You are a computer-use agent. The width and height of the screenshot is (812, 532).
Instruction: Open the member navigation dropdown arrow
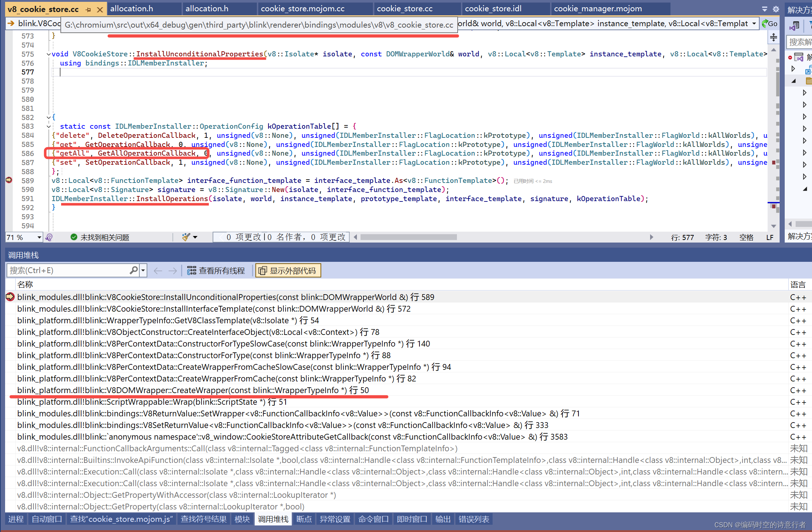754,24
